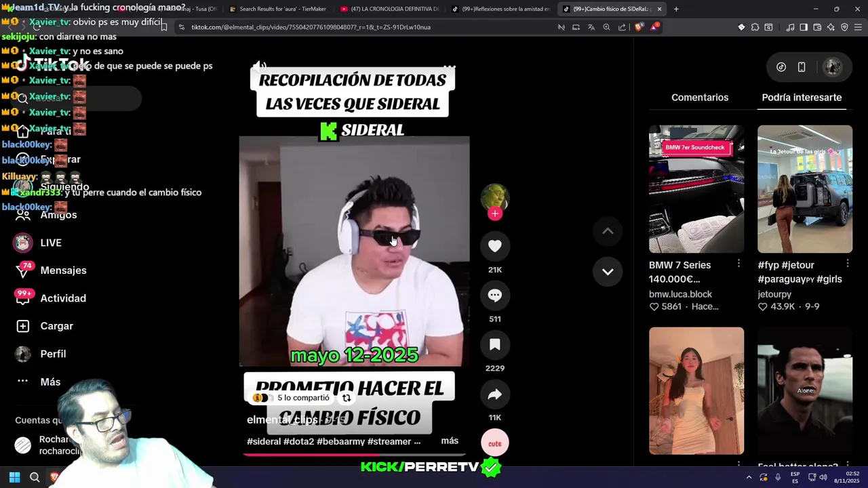Open the BMW 7er Soundcheck thumbnail

(696, 189)
